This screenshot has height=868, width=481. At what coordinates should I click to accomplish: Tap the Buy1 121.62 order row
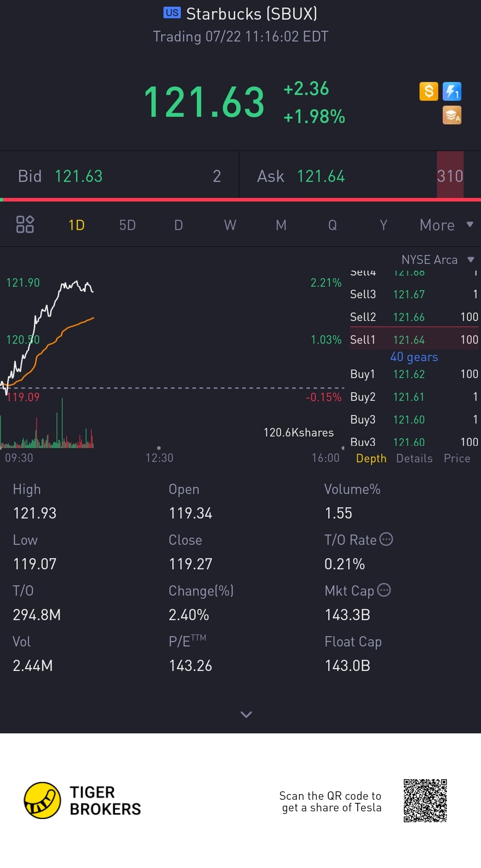pos(414,374)
